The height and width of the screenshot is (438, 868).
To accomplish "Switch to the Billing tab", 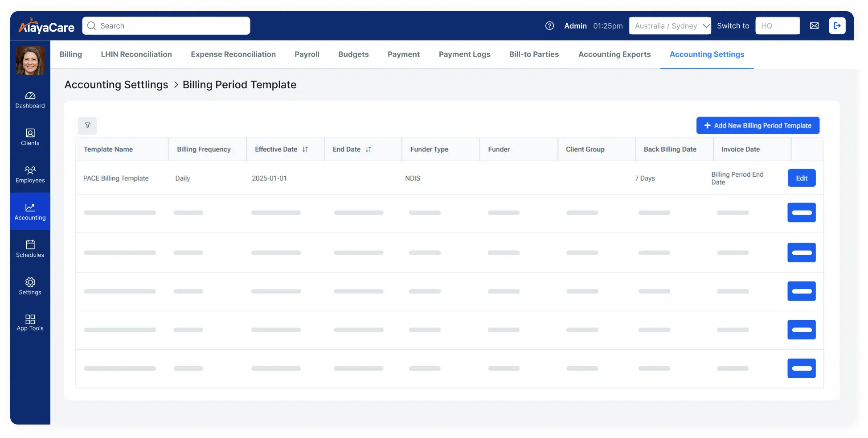I will [x=71, y=54].
